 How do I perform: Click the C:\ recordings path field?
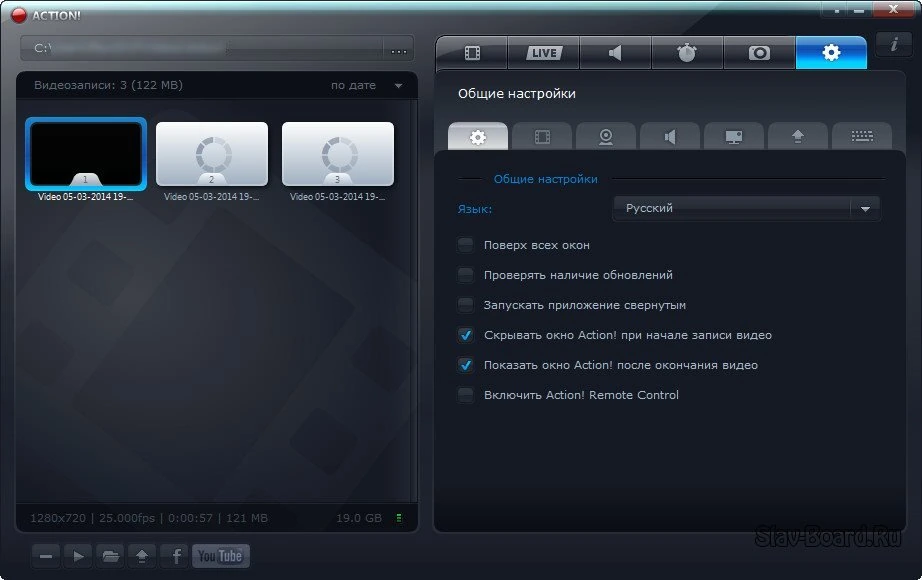pyautogui.click(x=202, y=48)
